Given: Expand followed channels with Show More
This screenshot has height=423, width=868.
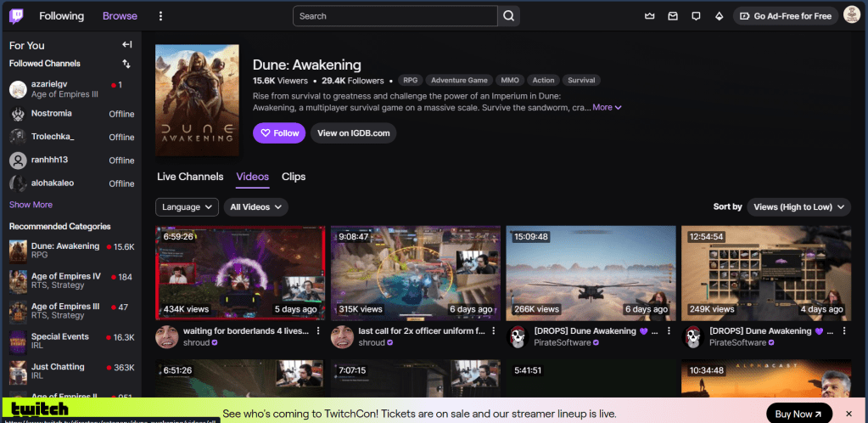Looking at the screenshot, I should pos(31,205).
